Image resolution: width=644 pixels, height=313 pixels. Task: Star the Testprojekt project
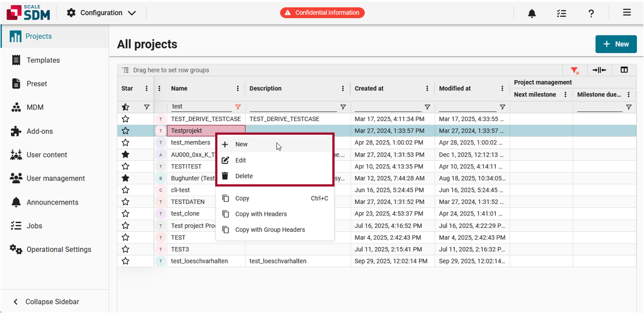click(125, 131)
